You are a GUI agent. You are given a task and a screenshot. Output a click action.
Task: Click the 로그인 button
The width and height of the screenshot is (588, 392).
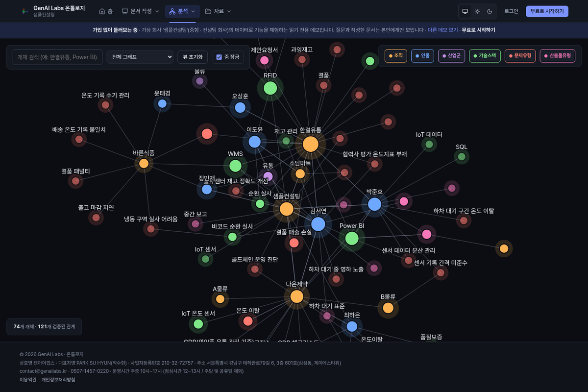coord(511,11)
